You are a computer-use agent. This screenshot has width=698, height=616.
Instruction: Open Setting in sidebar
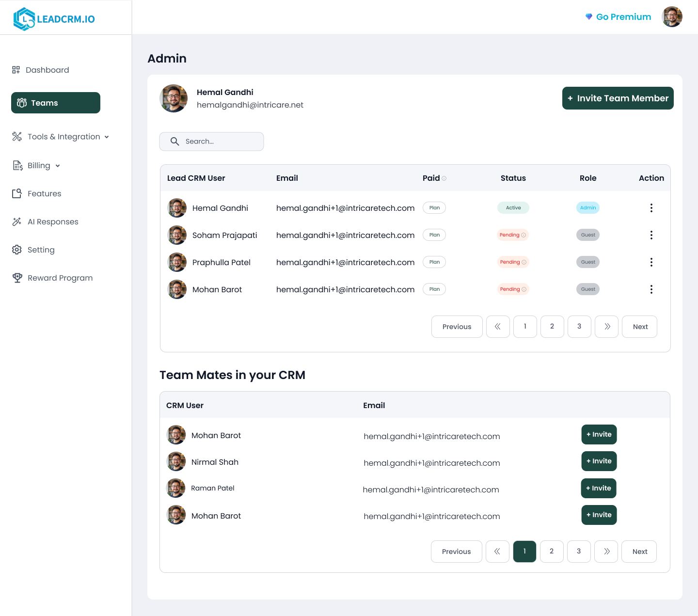pyautogui.click(x=33, y=250)
